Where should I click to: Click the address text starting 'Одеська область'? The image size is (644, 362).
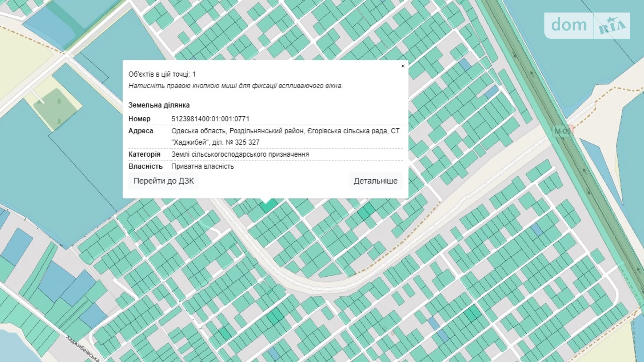coord(285,136)
